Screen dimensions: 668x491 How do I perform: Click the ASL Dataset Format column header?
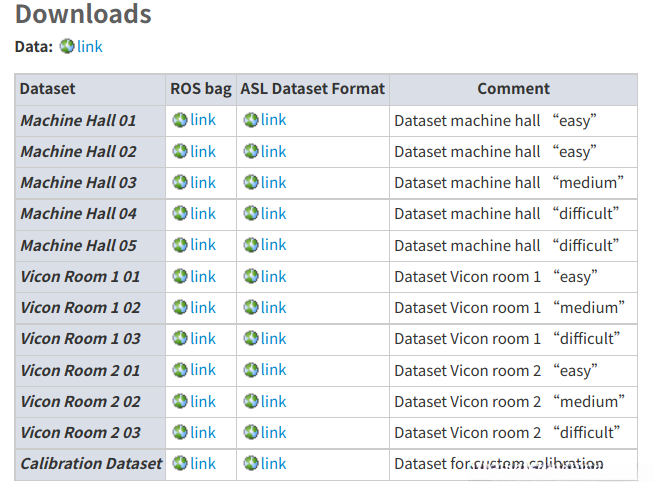(312, 88)
